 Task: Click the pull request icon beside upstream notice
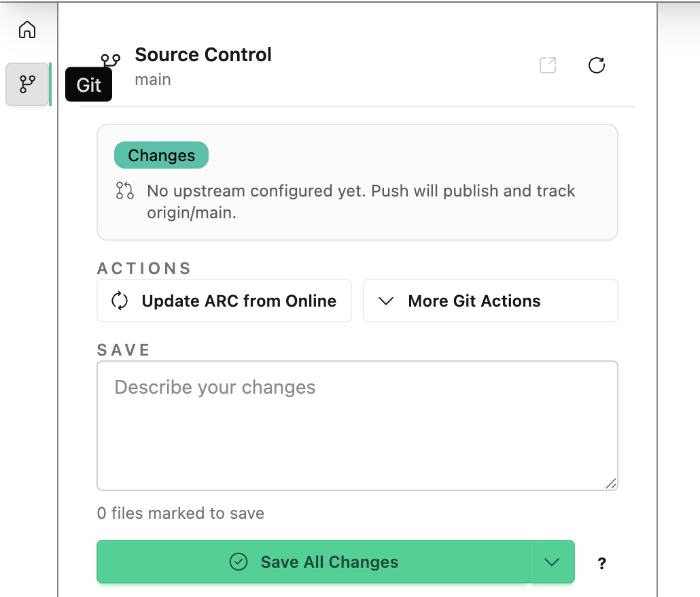click(x=124, y=190)
